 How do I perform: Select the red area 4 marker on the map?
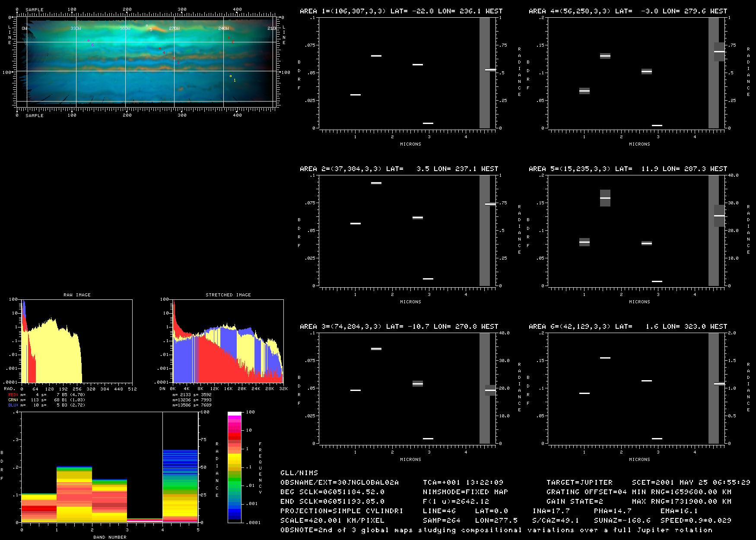click(x=160, y=48)
